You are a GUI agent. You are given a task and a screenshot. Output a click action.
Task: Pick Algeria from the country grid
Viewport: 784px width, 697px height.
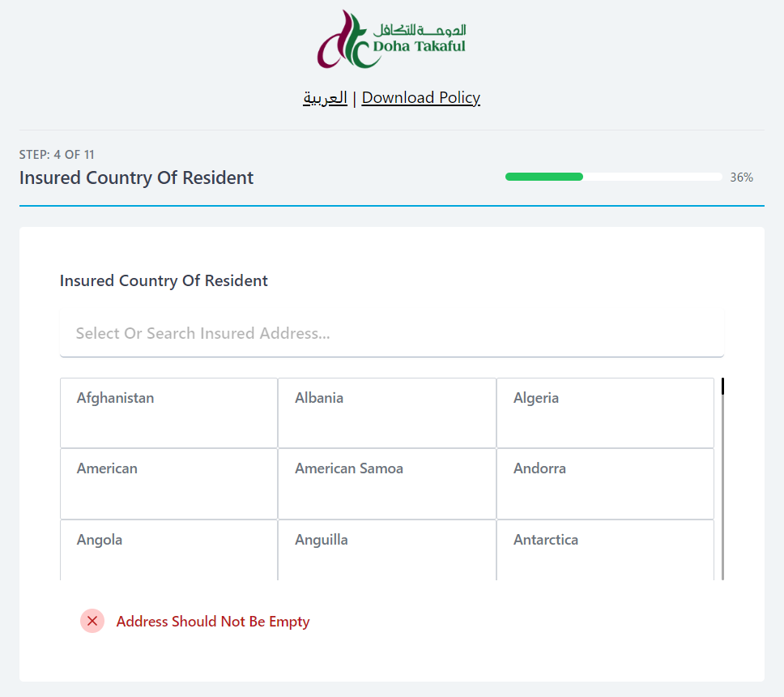pos(605,413)
